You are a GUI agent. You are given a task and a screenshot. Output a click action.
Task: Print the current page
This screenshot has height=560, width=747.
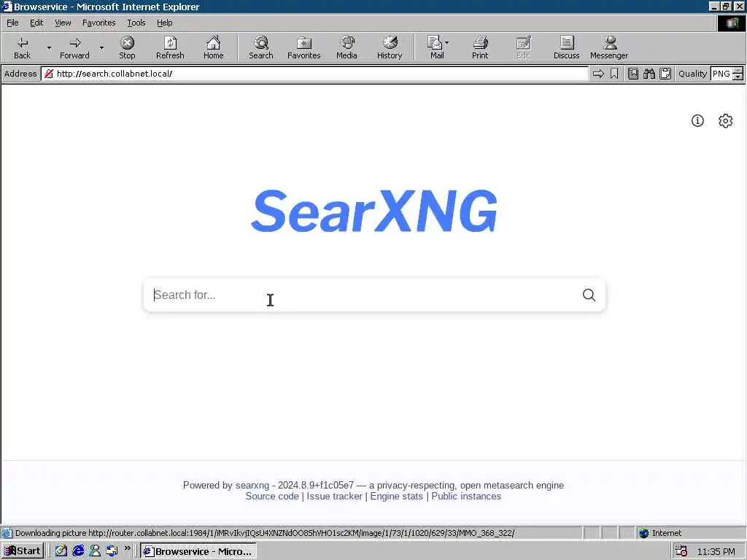pyautogui.click(x=480, y=47)
